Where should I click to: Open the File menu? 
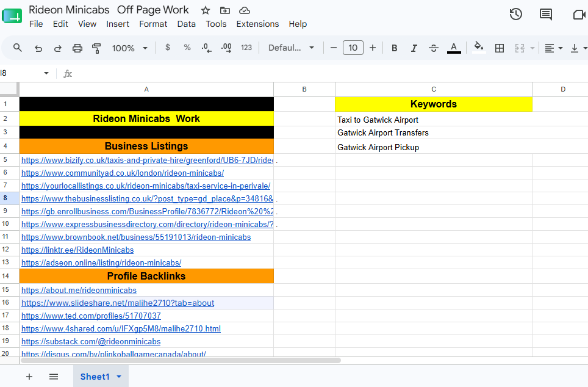pos(36,24)
